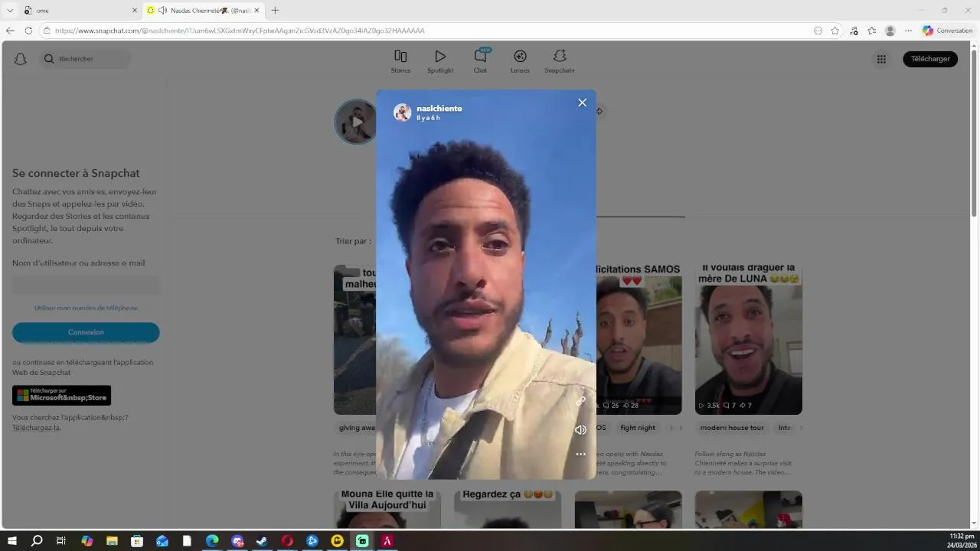The width and height of the screenshot is (980, 551).
Task: Open the media control music icon
Action: pyautogui.click(x=854, y=31)
